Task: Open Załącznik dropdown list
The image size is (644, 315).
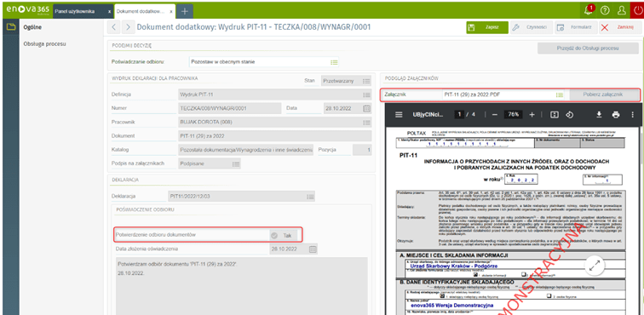Action: 560,94
